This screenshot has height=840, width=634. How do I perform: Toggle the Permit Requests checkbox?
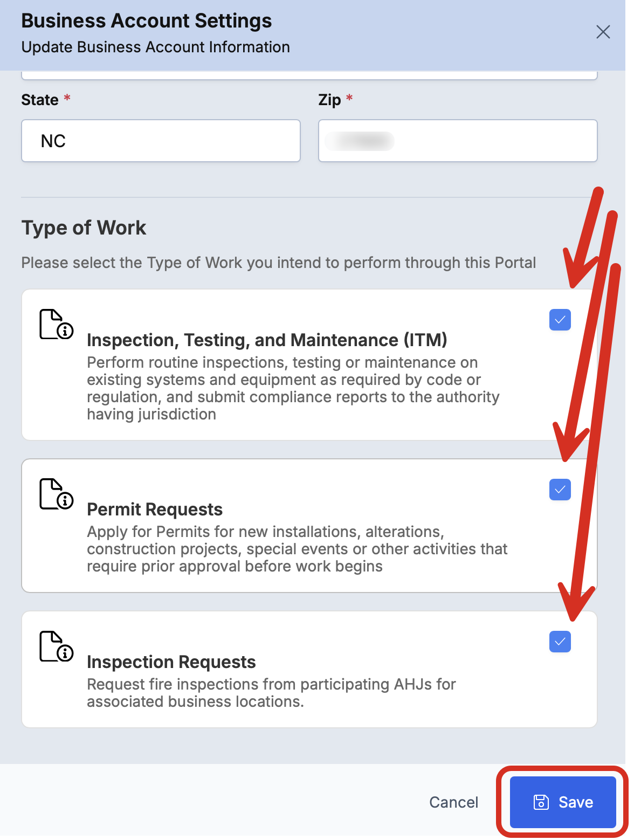click(x=560, y=490)
